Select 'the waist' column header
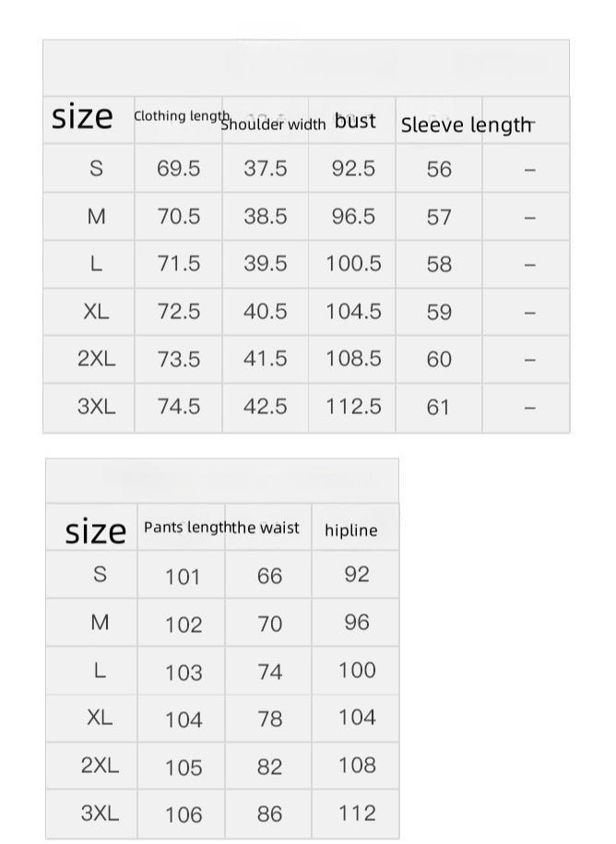The height and width of the screenshot is (844, 616). 267,528
